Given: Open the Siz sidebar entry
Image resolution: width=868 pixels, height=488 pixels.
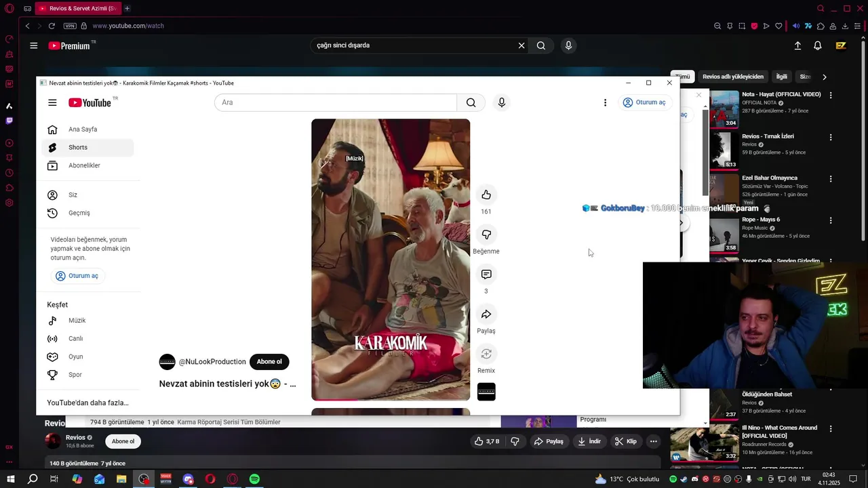Looking at the screenshot, I should point(88,195).
